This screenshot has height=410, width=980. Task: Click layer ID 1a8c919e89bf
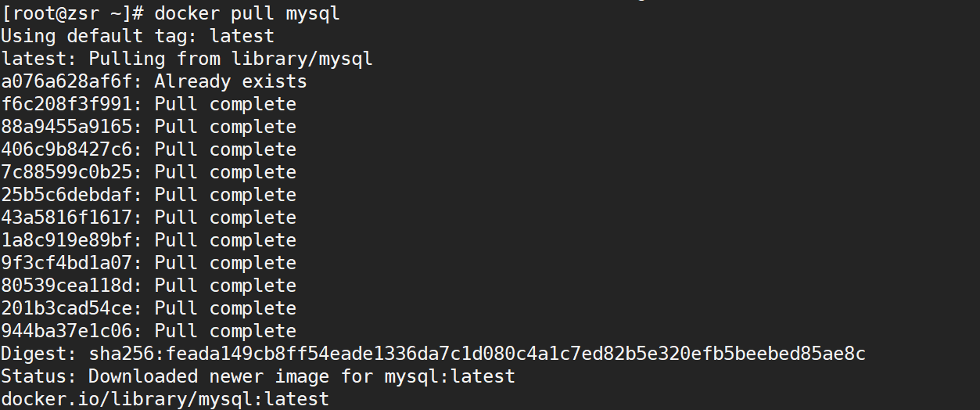pyautogui.click(x=66, y=240)
